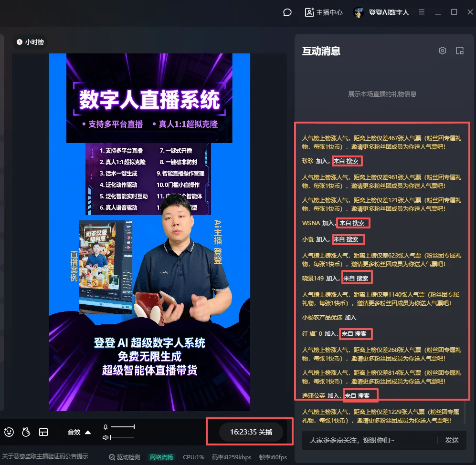
Task: Click the message 珍珍 加入
Action: (x=330, y=161)
